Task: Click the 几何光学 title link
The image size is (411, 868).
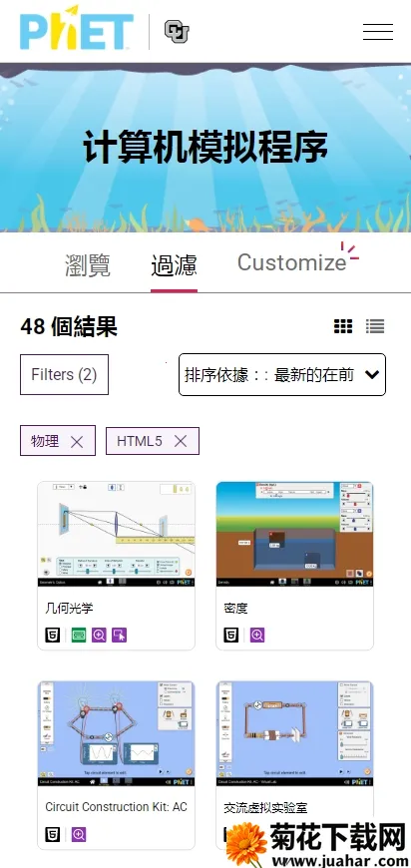Action: [x=69, y=609]
